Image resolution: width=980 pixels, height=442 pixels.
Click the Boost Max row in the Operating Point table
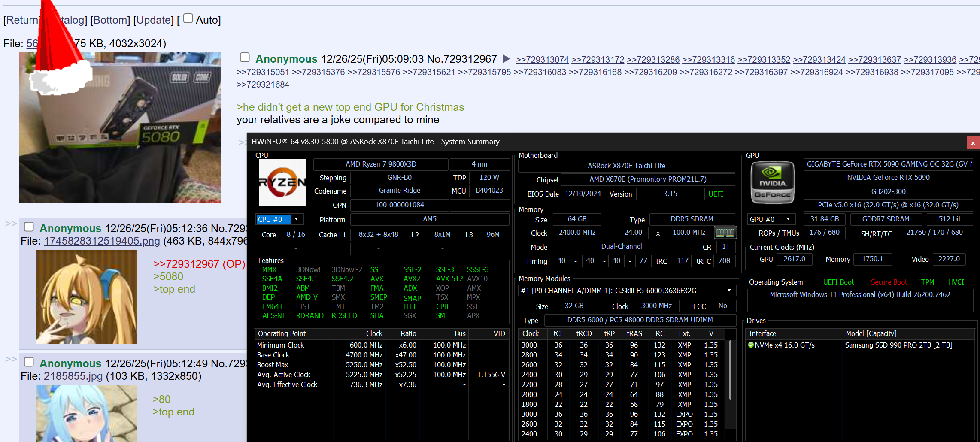point(381,365)
